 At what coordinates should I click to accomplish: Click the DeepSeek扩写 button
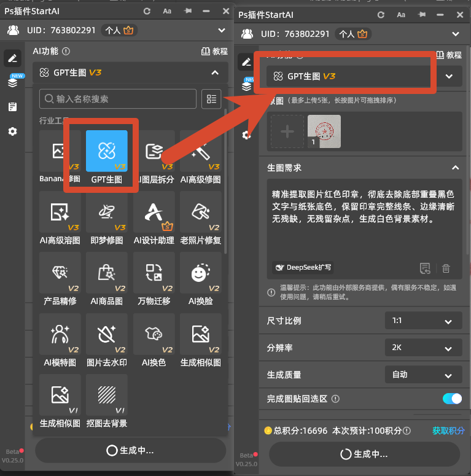click(x=303, y=267)
